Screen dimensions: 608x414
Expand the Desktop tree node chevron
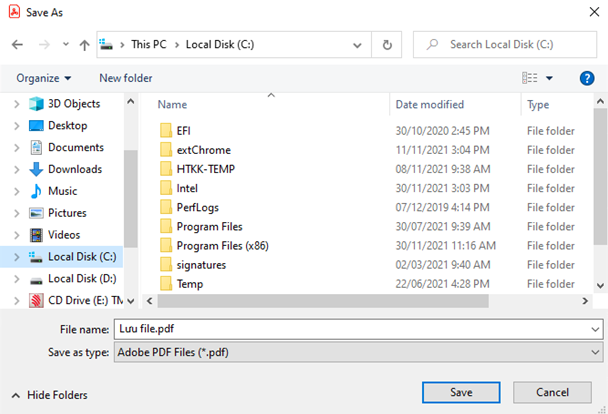(15, 126)
